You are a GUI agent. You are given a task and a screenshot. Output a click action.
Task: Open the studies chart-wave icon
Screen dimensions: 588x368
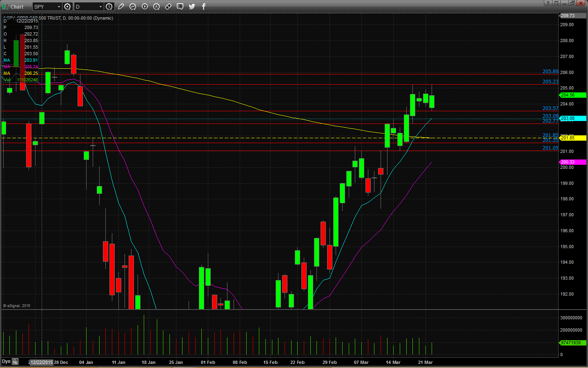[133, 7]
